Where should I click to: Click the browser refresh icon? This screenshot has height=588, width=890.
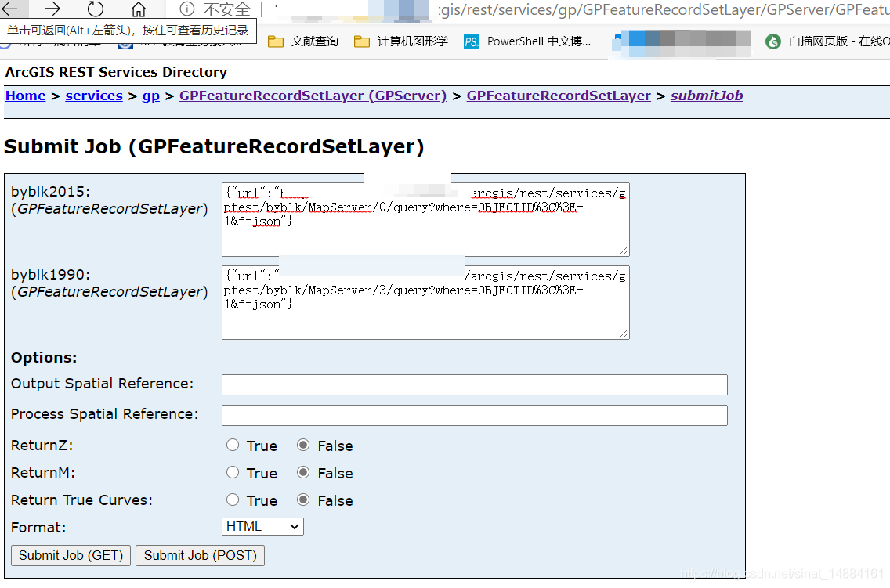96,9
